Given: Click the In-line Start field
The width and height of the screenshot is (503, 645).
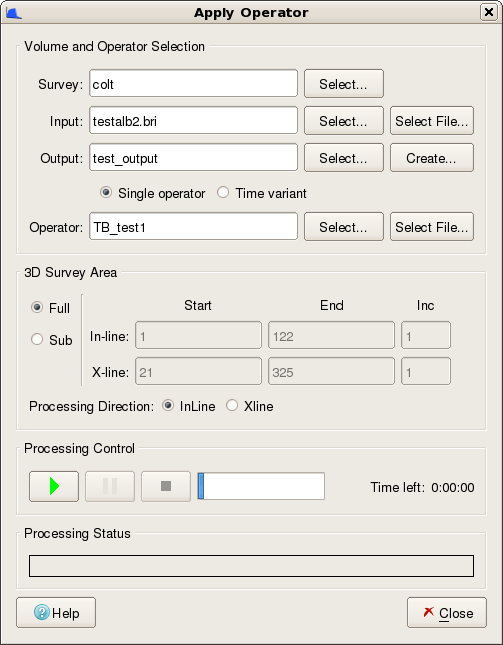Looking at the screenshot, I should pyautogui.click(x=198, y=336).
